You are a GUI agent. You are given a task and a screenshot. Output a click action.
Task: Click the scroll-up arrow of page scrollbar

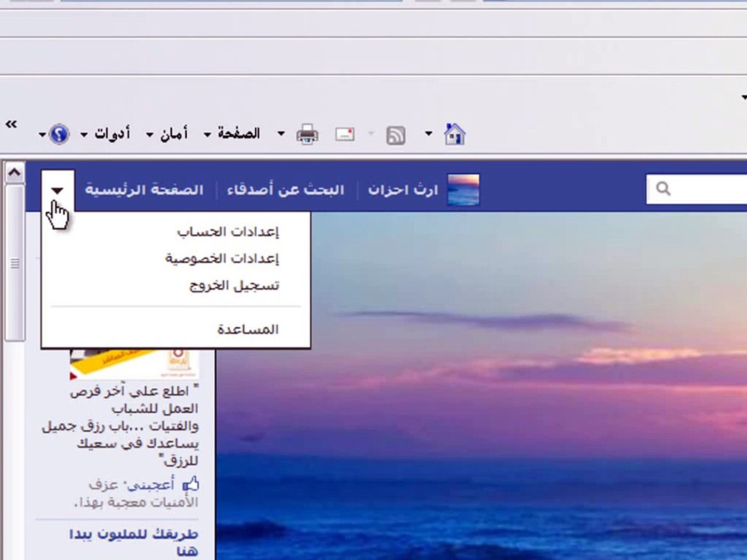click(14, 172)
